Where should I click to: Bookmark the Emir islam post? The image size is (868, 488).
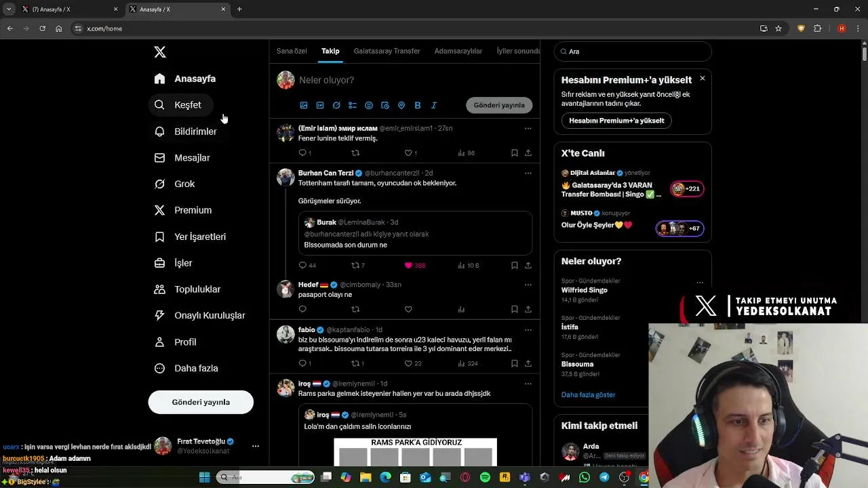[514, 153]
